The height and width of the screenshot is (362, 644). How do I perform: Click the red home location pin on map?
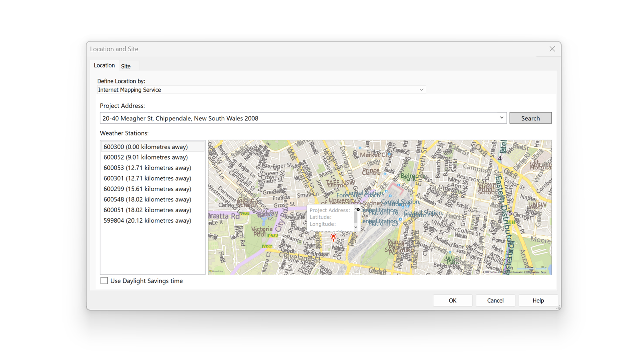pyautogui.click(x=333, y=237)
